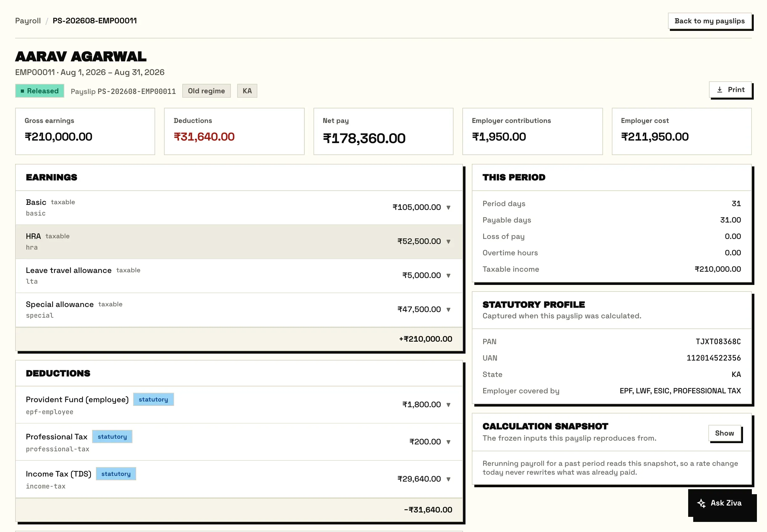Click the statutory tag on Income Tax

(116, 474)
